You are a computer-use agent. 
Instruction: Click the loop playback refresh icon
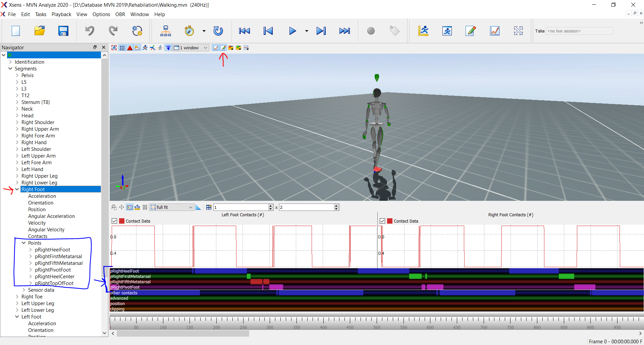[x=218, y=31]
